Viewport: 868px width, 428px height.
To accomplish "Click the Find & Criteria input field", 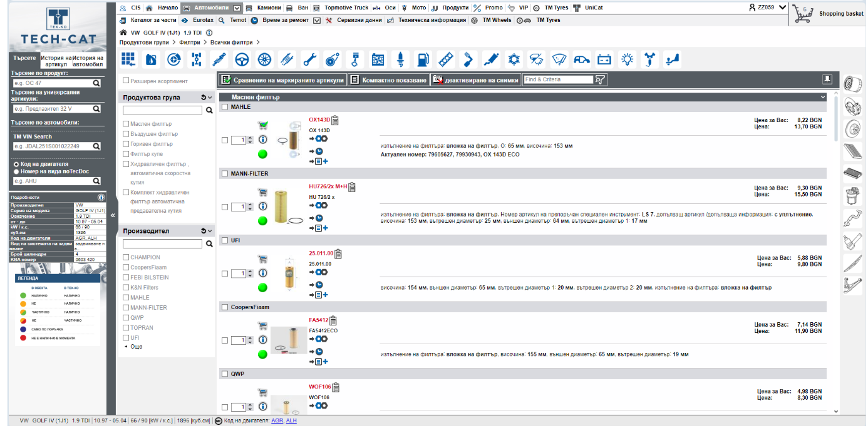I will point(558,79).
